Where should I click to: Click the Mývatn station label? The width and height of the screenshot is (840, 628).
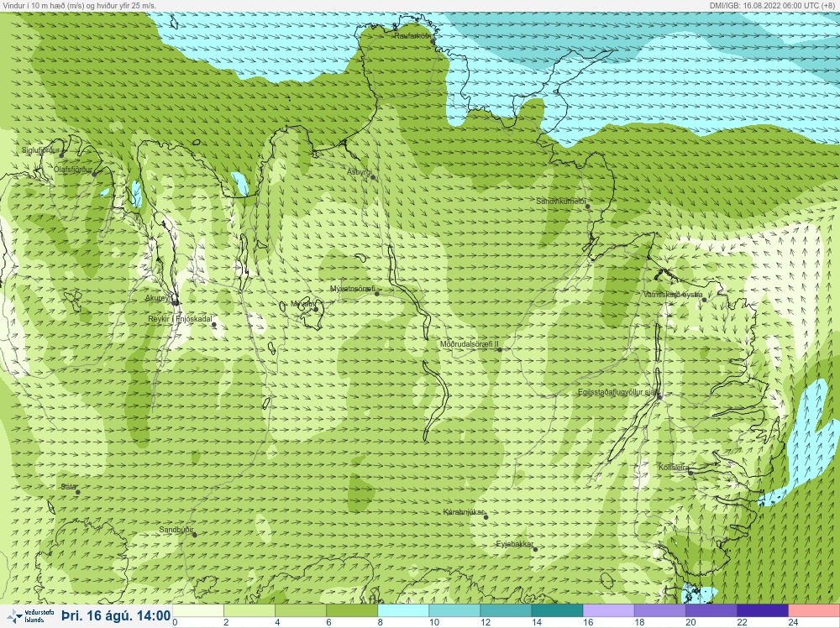click(x=302, y=304)
